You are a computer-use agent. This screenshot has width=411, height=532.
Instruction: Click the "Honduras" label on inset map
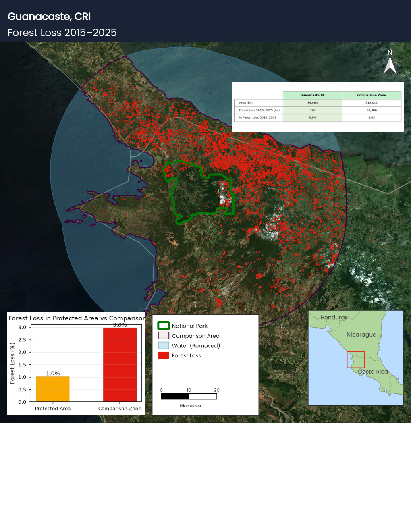[334, 317]
